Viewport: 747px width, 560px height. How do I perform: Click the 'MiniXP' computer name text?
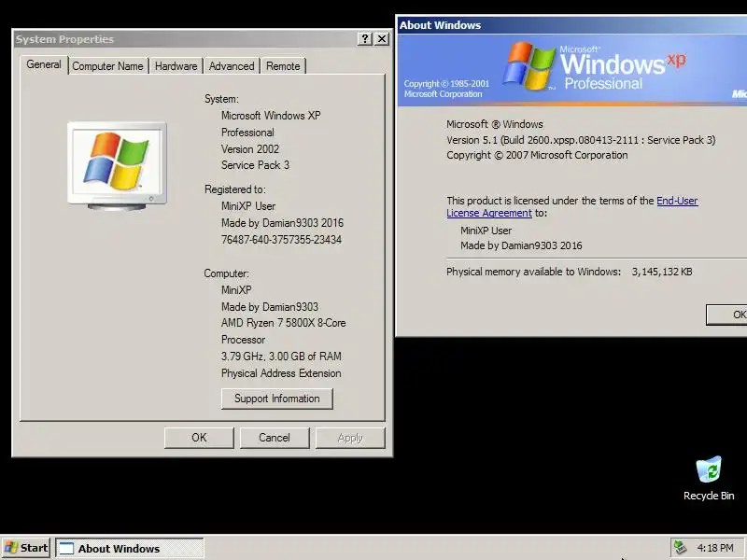[236, 290]
